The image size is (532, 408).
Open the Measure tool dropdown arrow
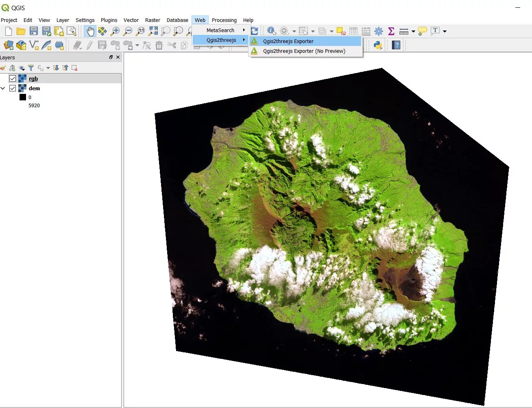click(x=413, y=31)
